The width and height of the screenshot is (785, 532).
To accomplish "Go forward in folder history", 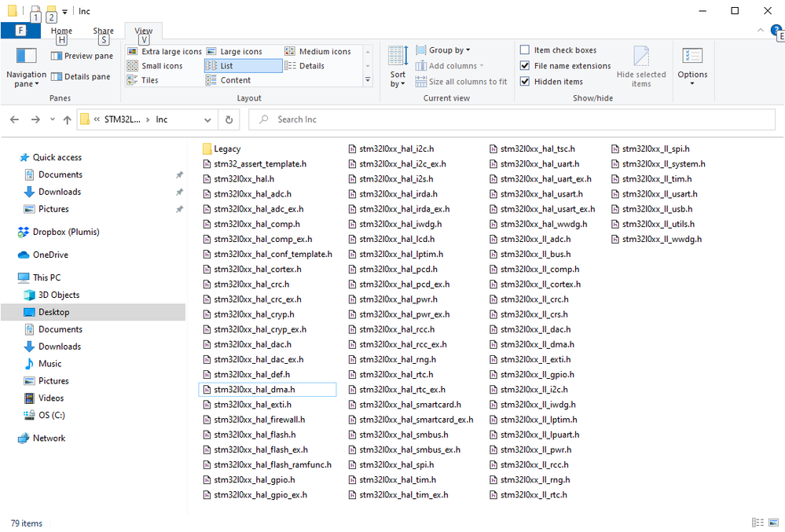I will coord(35,119).
